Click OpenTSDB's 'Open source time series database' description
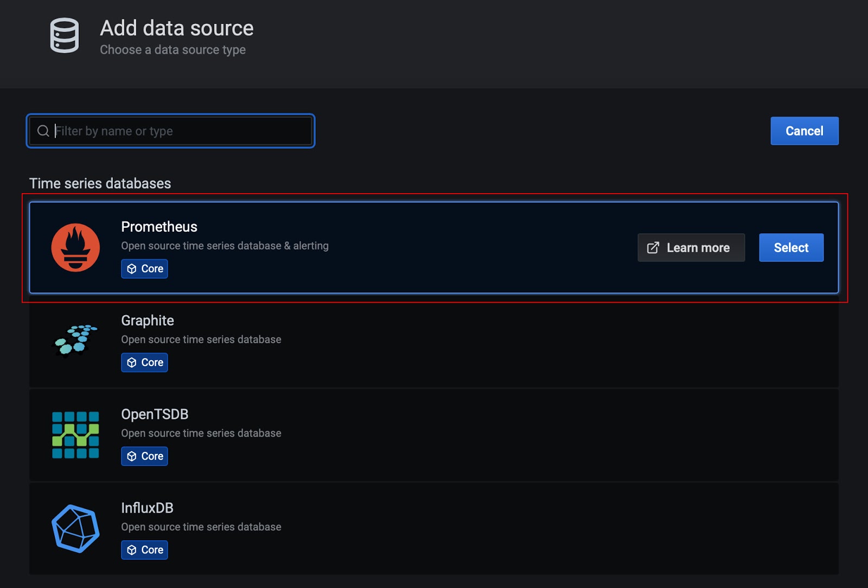Viewport: 868px width, 588px height. click(201, 433)
